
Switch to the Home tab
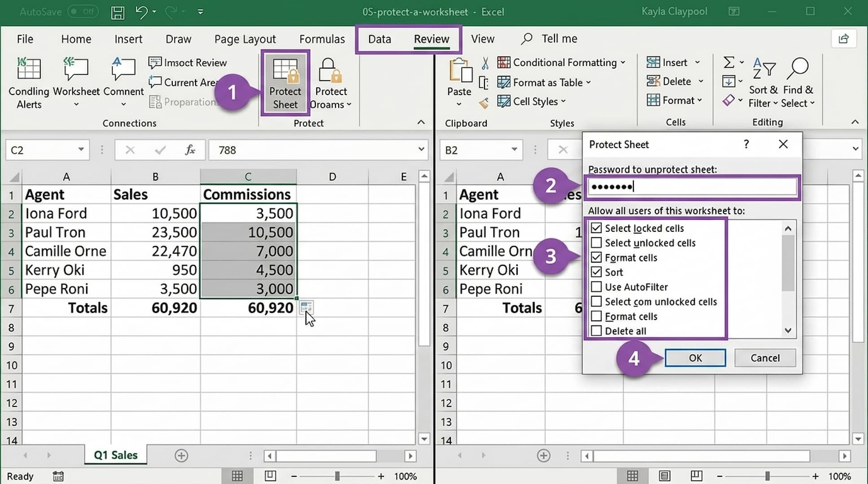[76, 39]
